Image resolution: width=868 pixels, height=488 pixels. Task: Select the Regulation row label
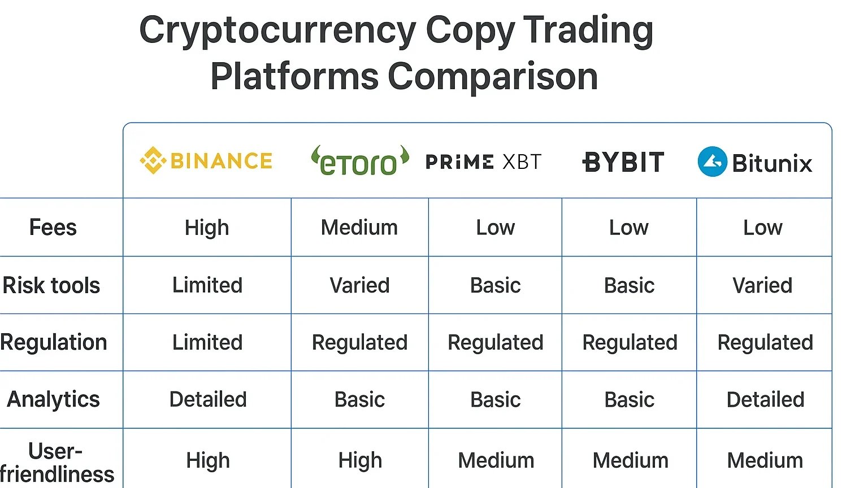pos(54,342)
